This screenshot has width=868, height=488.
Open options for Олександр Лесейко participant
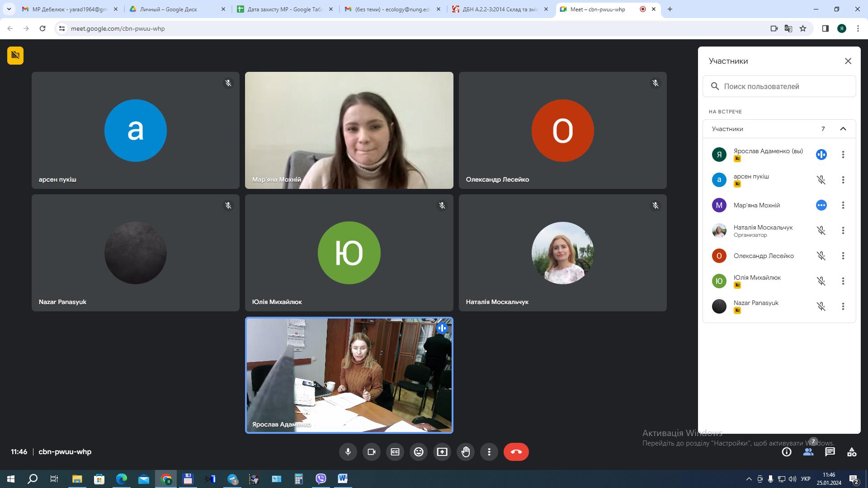[843, 256]
